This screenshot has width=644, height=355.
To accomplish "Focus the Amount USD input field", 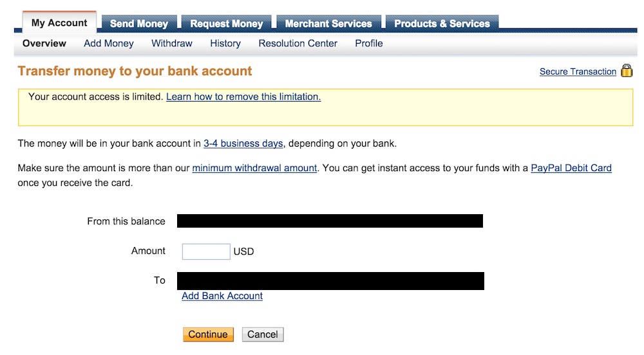I will click(x=206, y=251).
